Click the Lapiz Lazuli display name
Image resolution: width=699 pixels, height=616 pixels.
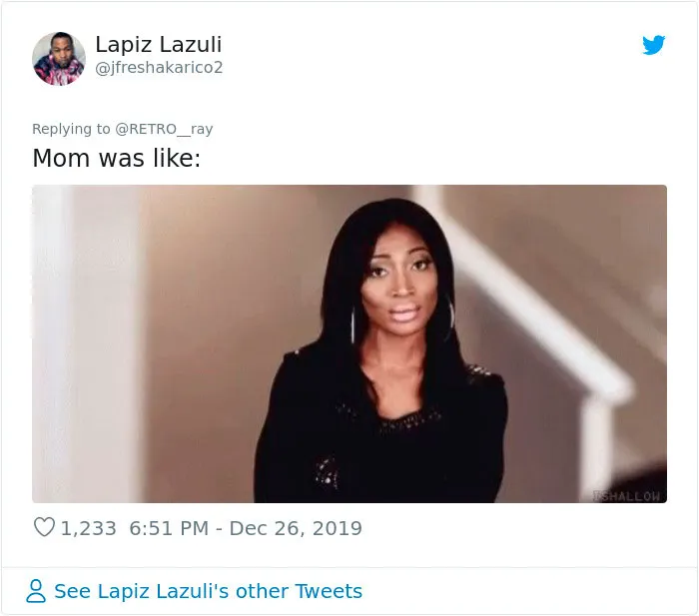(158, 44)
